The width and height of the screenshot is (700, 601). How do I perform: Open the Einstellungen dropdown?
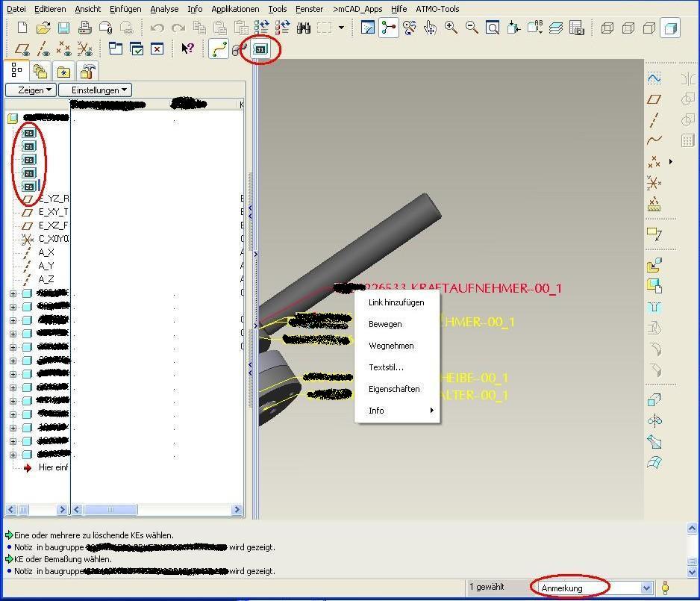point(96,90)
